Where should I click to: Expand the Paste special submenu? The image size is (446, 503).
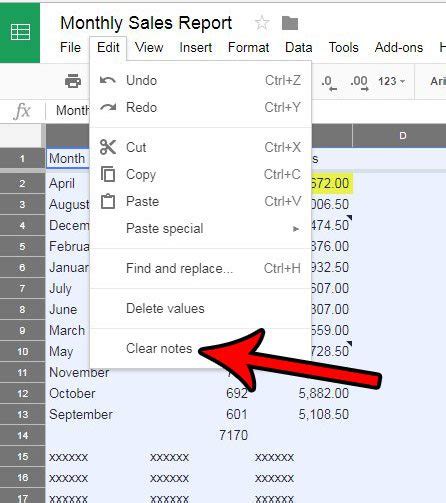pyautogui.click(x=201, y=229)
